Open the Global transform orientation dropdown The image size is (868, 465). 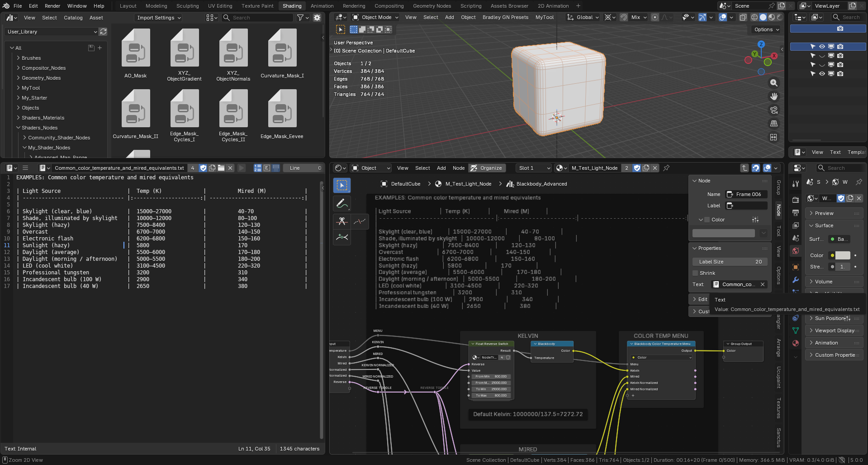[583, 17]
